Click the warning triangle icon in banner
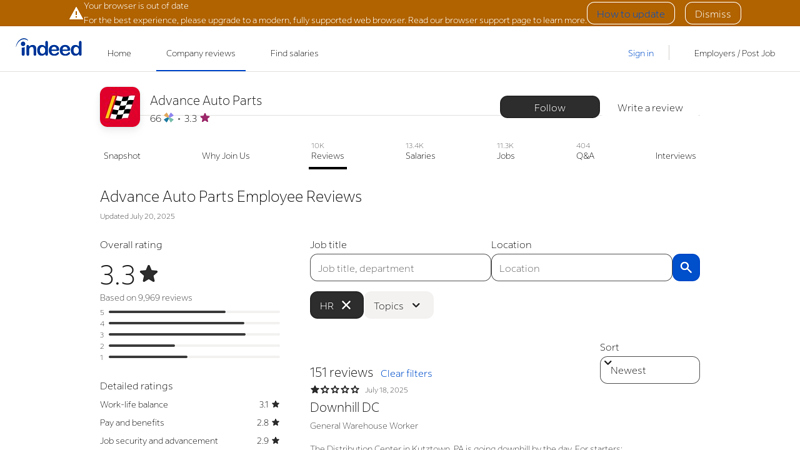The height and width of the screenshot is (450, 800). point(76,14)
